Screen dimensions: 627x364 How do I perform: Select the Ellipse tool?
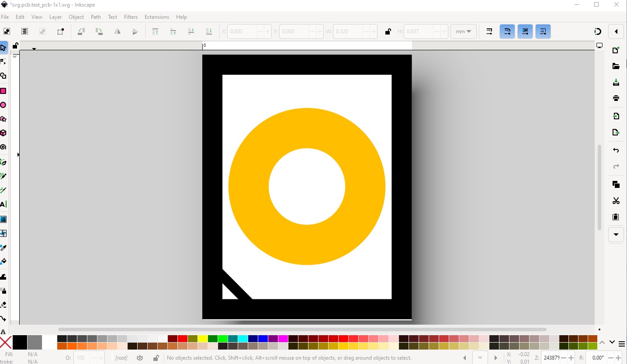pyautogui.click(x=3, y=105)
